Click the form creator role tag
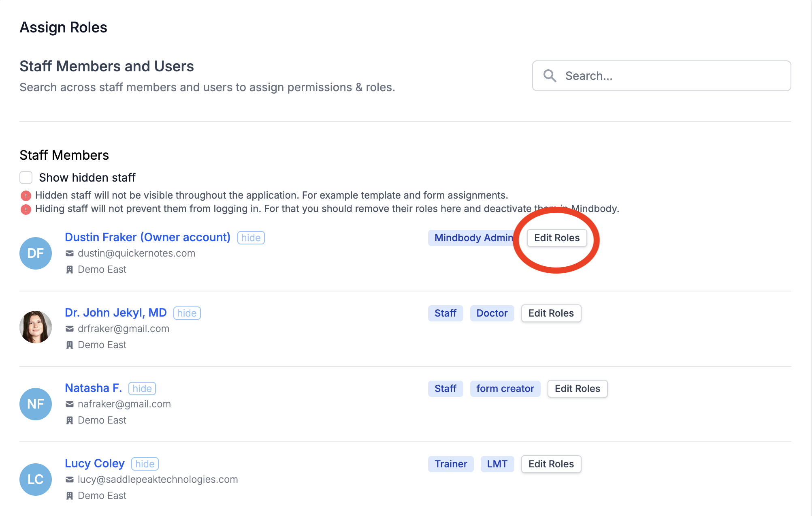The image size is (812, 516). pos(505,389)
